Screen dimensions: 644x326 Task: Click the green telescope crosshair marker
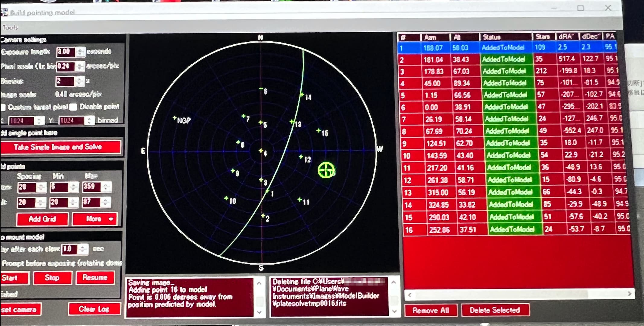point(326,170)
